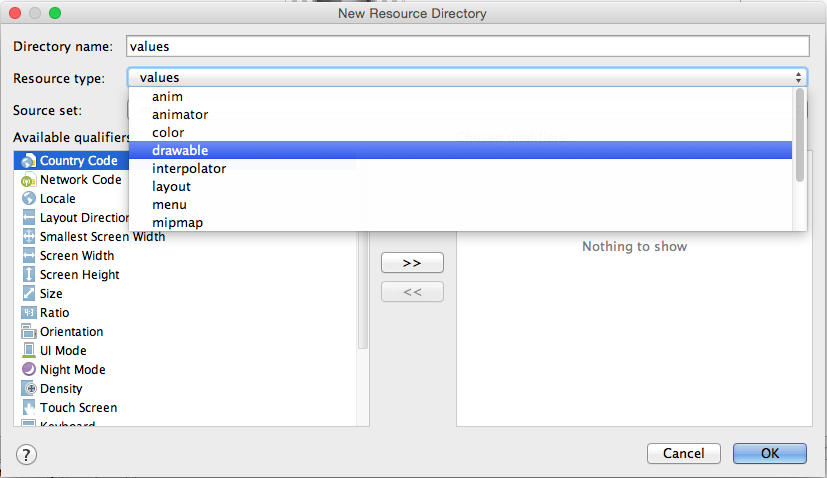Click the Network Code qualifier icon
This screenshot has width=827, height=478.
coord(28,180)
